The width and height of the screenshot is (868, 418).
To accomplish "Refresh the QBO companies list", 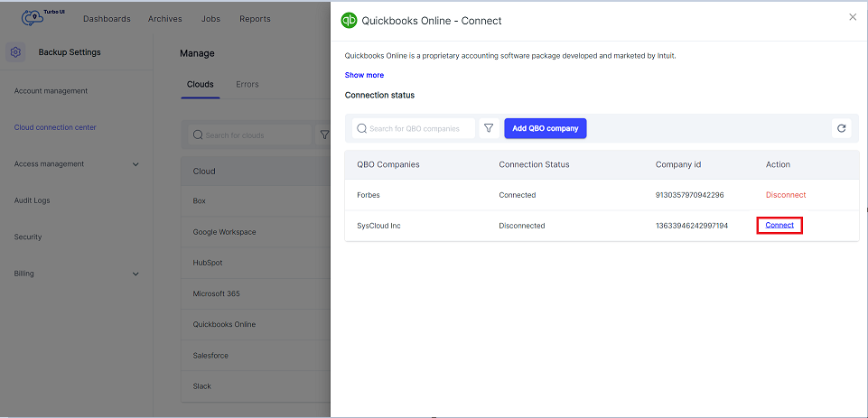I will tap(842, 128).
